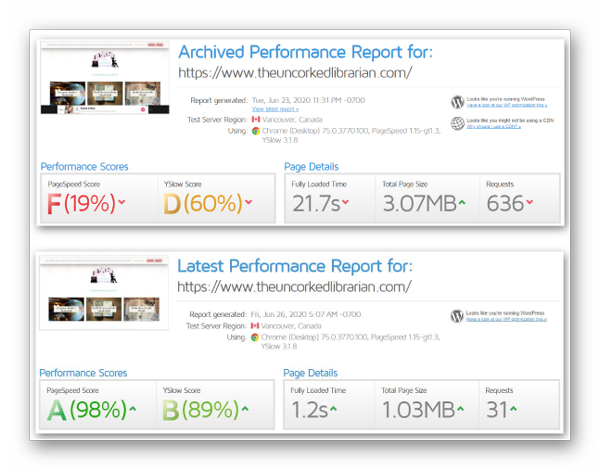This screenshot has height=470, width=600.
Task: Click the D(60%) YSlow Score
Action: click(203, 203)
